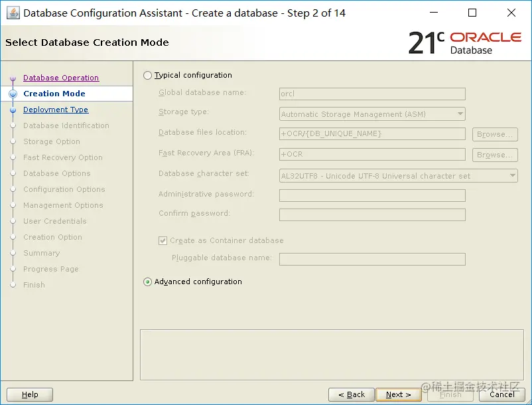Select the Typical configuration radio button
Image resolution: width=532 pixels, height=405 pixels.
pyautogui.click(x=147, y=76)
